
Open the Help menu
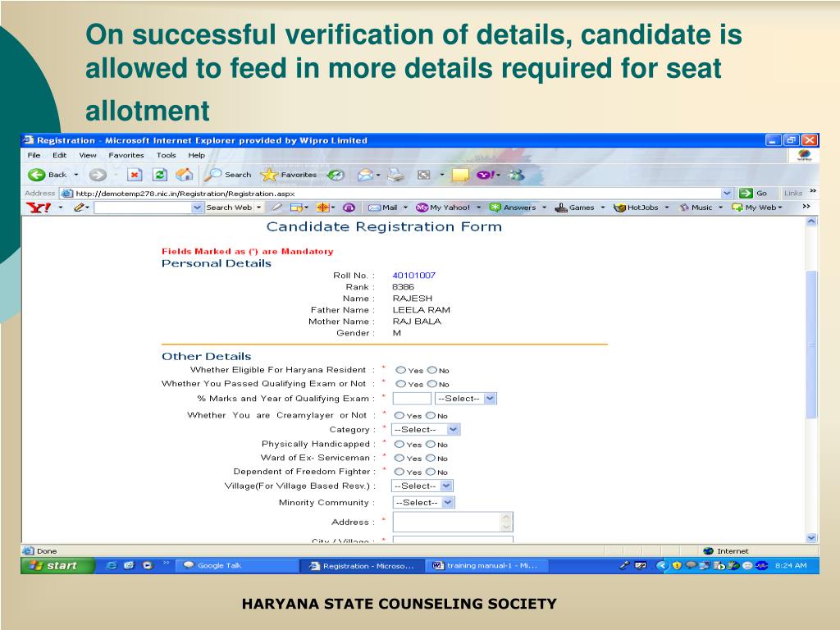click(196, 155)
